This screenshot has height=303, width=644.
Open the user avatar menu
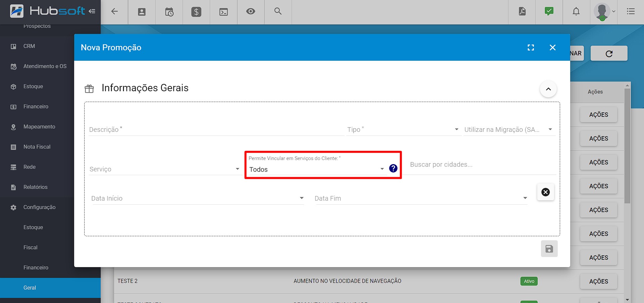coord(604,12)
